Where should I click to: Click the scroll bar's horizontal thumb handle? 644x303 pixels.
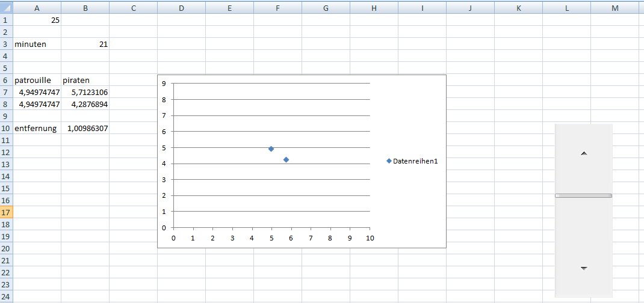(583, 195)
